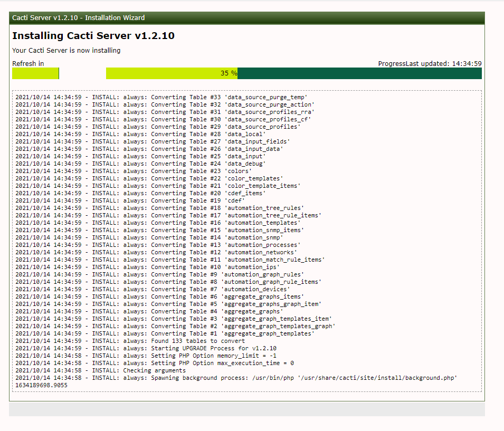The width and height of the screenshot is (504, 431).
Task: Select log line Table #11 'automation_match_rule_items'
Action: click(170, 260)
